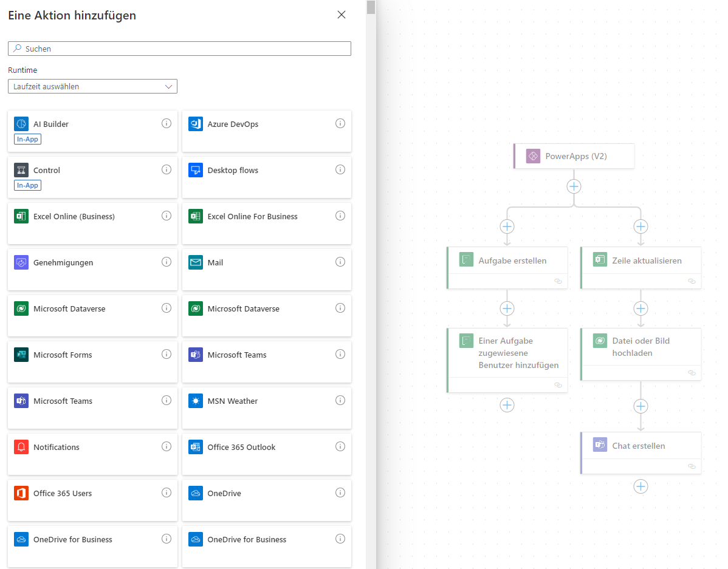Image resolution: width=728 pixels, height=569 pixels.
Task: Select the Mail connector icon
Action: [196, 262]
